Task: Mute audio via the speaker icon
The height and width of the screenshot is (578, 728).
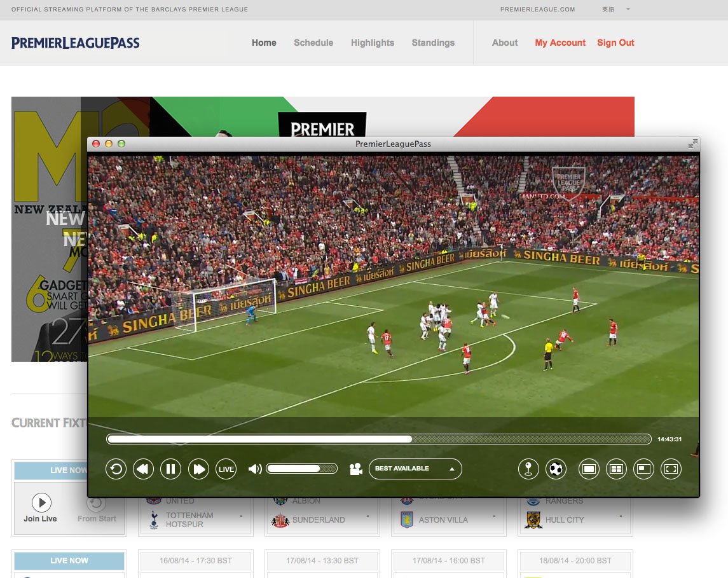Action: pos(254,469)
